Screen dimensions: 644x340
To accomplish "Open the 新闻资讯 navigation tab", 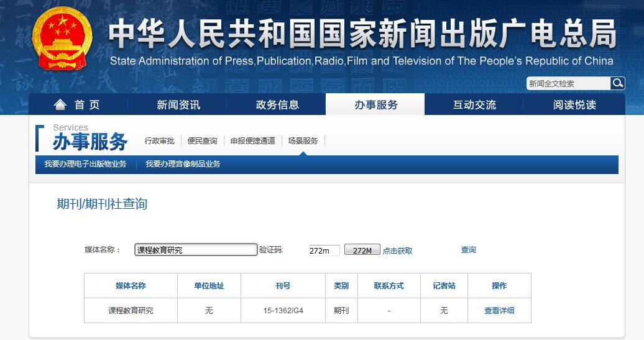I will pyautogui.click(x=178, y=105).
